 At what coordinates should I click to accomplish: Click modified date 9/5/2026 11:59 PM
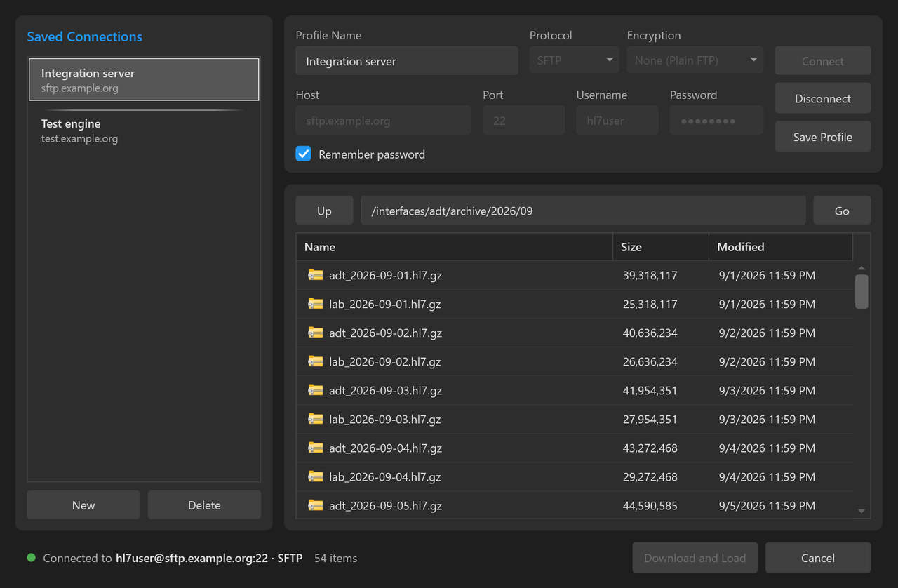768,506
